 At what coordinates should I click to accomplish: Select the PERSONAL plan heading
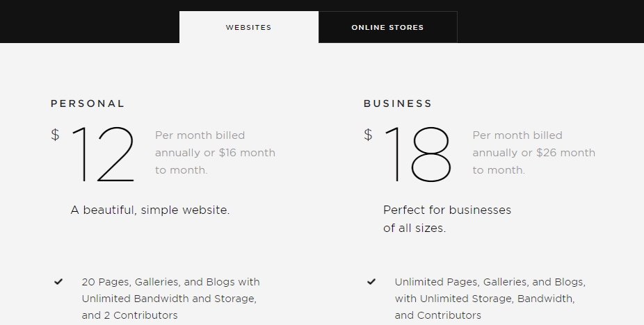point(88,103)
